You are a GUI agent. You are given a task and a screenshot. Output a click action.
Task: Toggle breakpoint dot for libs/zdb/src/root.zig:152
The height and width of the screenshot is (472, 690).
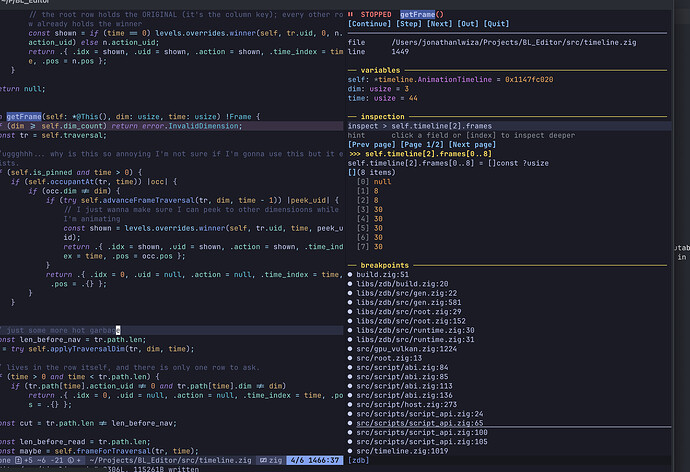pos(350,321)
